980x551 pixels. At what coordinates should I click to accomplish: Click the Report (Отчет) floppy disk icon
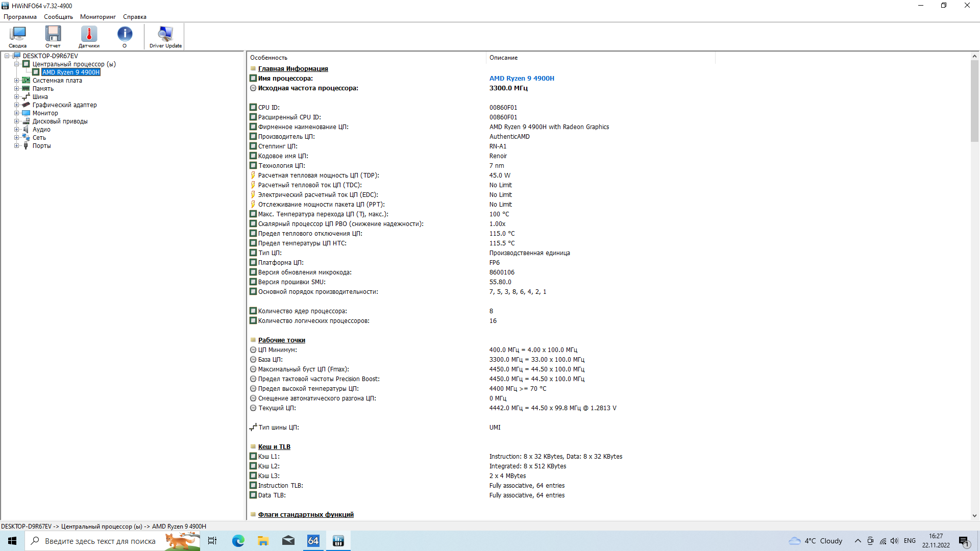[x=53, y=37]
